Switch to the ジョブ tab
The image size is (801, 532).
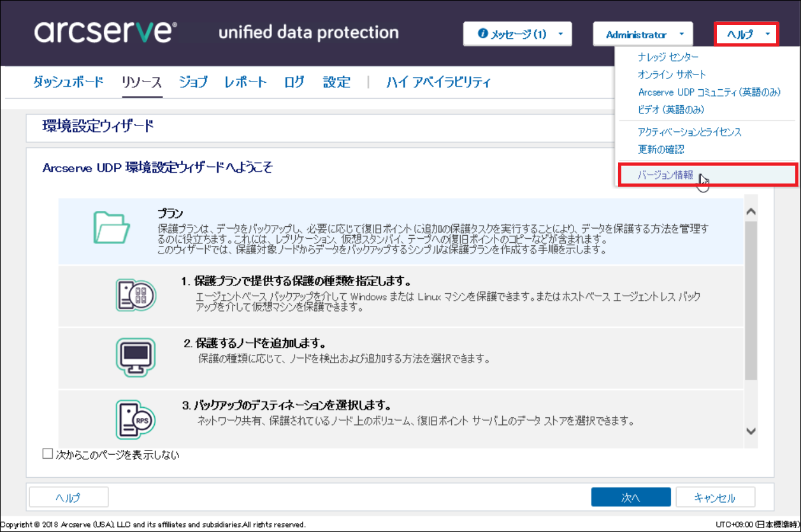[x=193, y=82]
